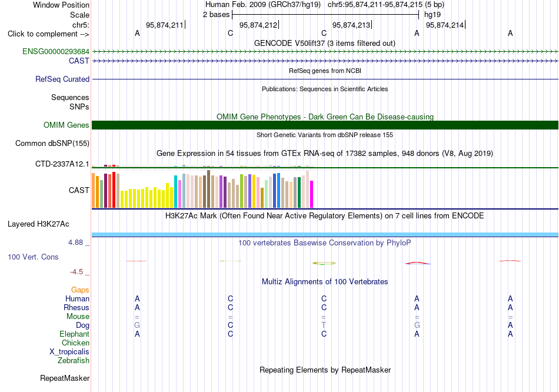Select the Dog alignment row label
The width and height of the screenshot is (559, 392).
coord(82,325)
